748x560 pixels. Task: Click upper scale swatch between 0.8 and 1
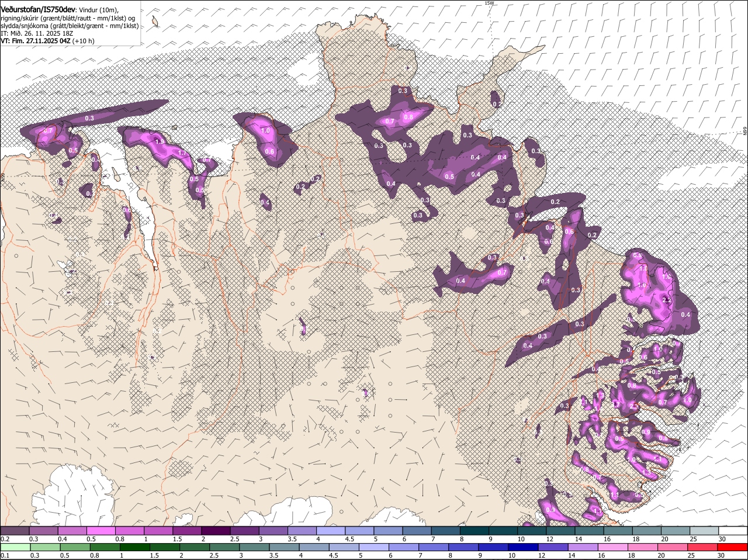pos(129,530)
